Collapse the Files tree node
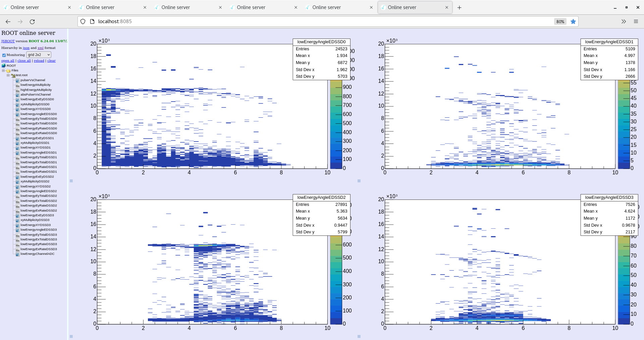The width and height of the screenshot is (644, 340). click(3, 70)
